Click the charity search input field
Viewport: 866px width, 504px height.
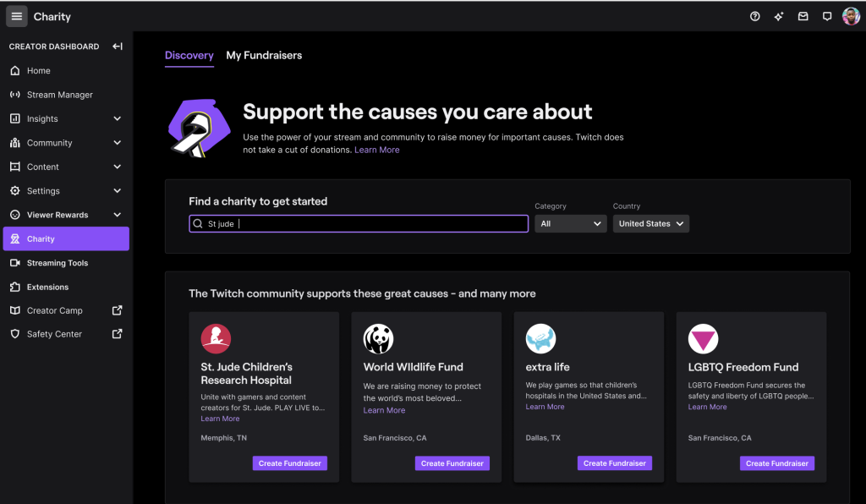tap(359, 223)
